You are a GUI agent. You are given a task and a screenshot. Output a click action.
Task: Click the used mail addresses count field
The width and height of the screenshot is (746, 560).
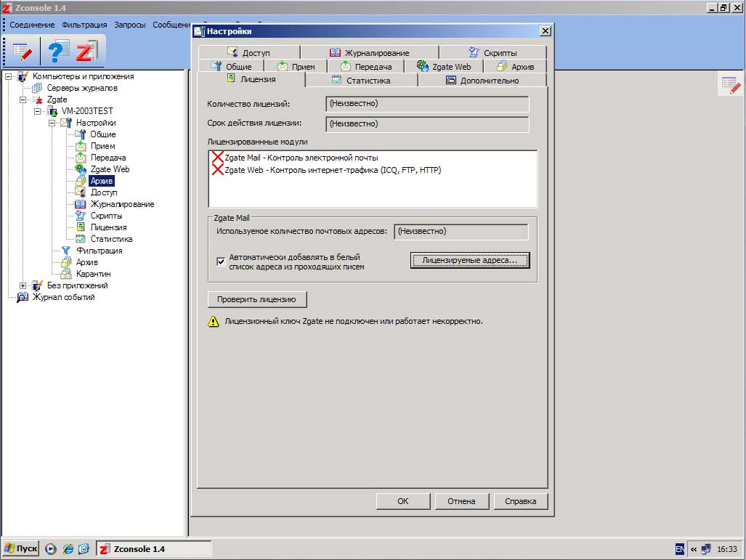(x=461, y=231)
